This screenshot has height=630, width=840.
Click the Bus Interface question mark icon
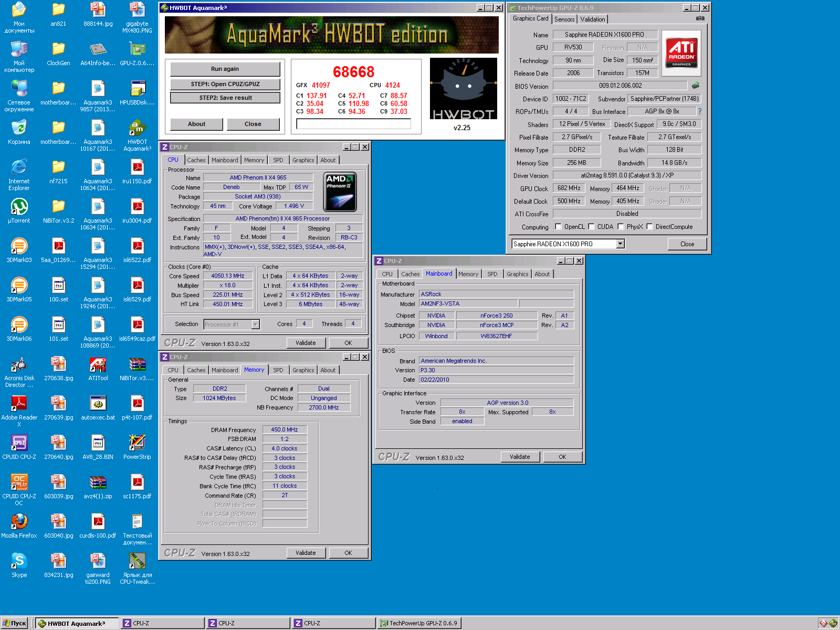click(699, 111)
